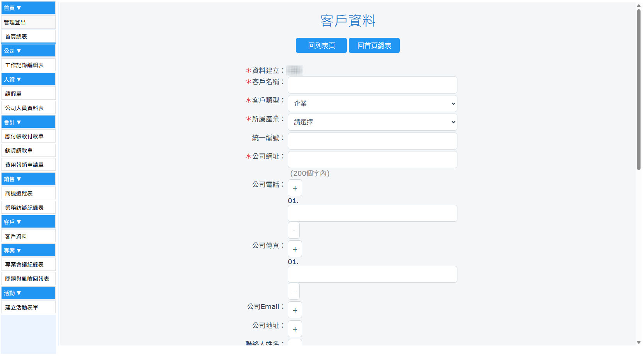Focus the 公司網址 input field
The height and width of the screenshot is (362, 644).
[x=372, y=160]
